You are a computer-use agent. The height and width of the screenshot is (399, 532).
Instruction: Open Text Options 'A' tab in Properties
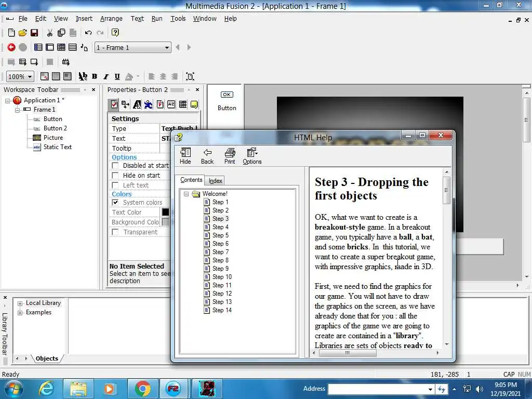point(137,104)
